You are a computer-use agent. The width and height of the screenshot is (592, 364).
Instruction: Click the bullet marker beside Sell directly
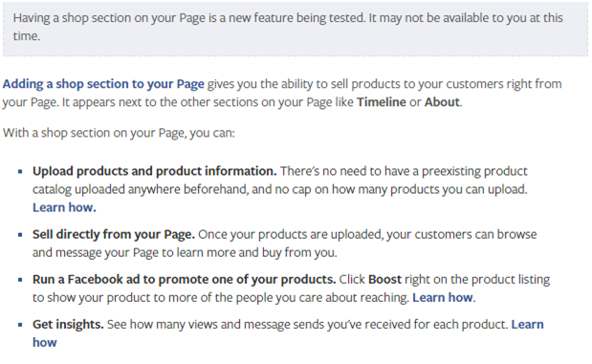(x=20, y=235)
